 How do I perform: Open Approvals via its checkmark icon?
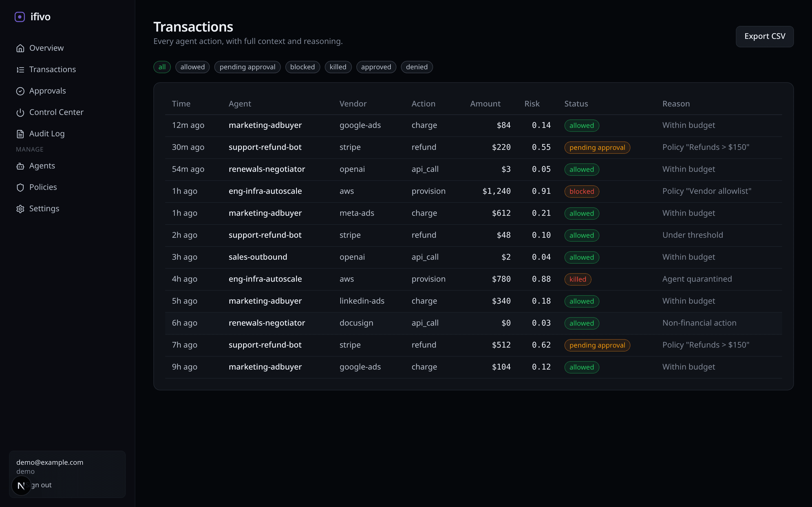[20, 91]
